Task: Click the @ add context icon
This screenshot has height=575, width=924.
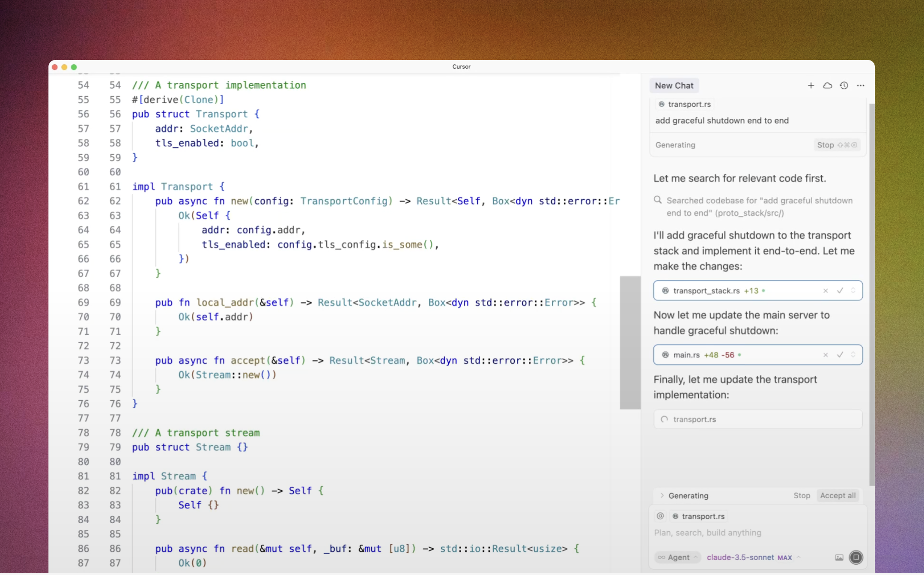Action: 660,516
